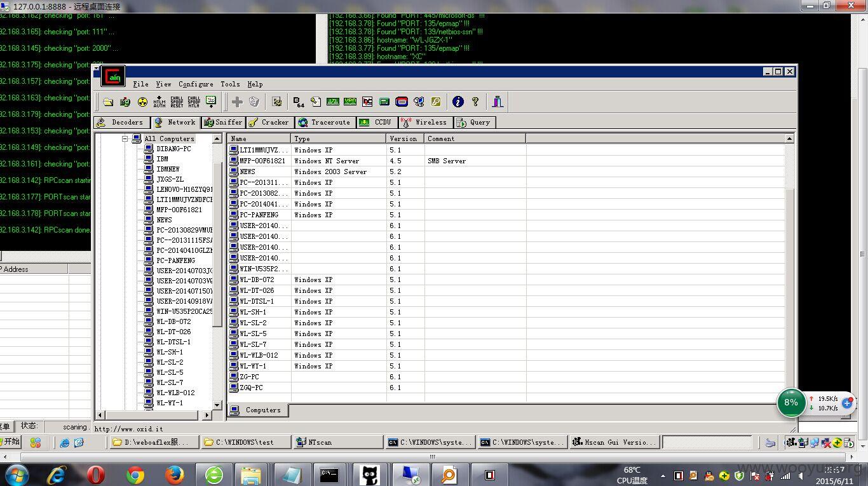Viewport: 868px width, 486px height.
Task: Open the Base64 password decoder icon
Action: [299, 102]
